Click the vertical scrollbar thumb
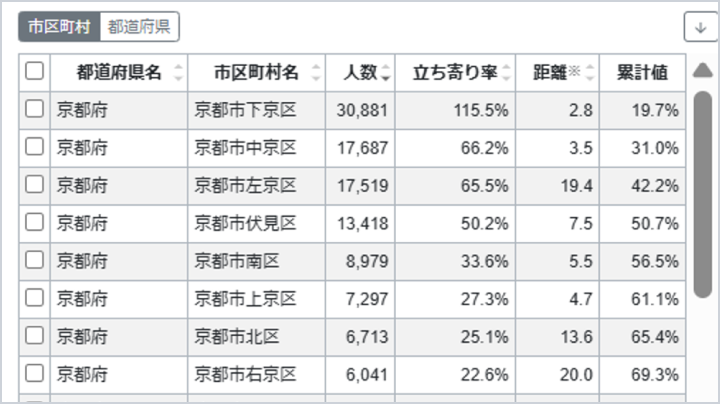This screenshot has width=720, height=404. 702,195
